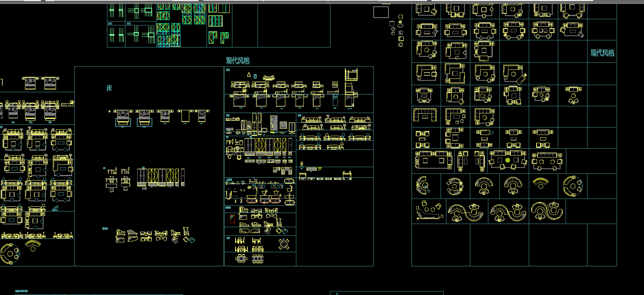The image size is (644, 295).
Task: Select the 现代风格 title above the center panel
Action: (x=238, y=61)
